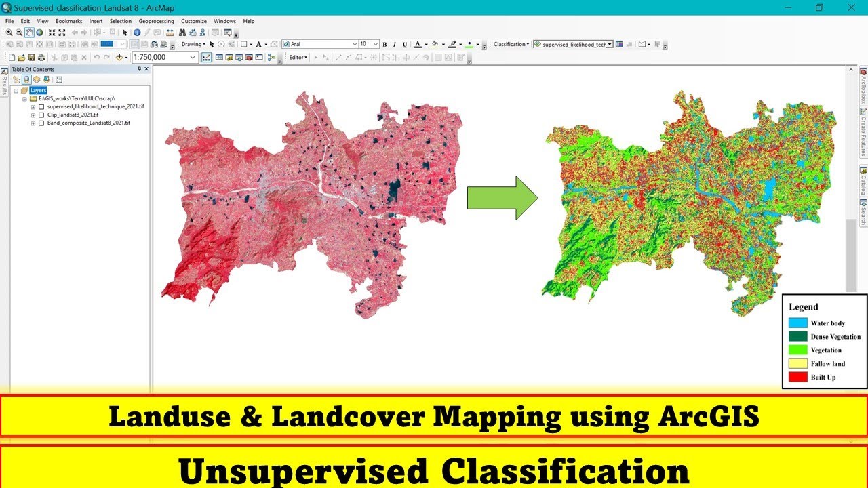The image size is (868, 488).
Task: Open the Insert menu
Action: point(96,21)
